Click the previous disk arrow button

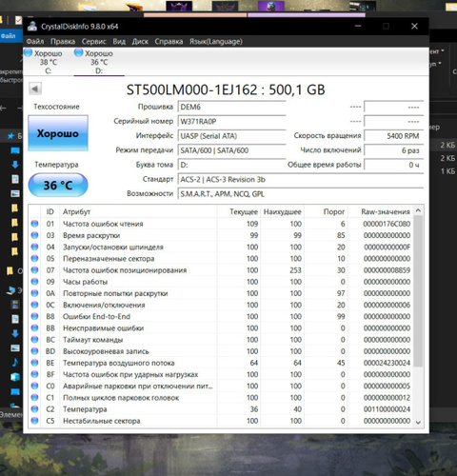tap(35, 89)
